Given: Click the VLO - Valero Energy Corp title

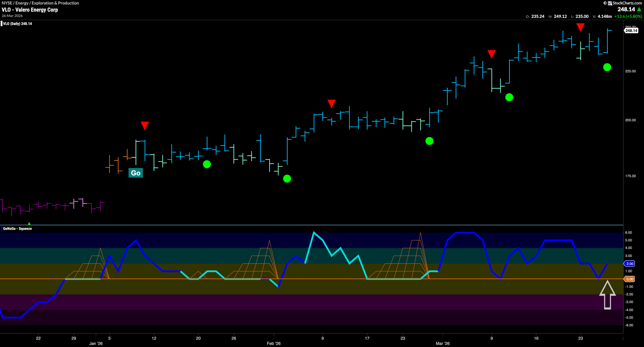Looking at the screenshot, I should click(x=30, y=10).
